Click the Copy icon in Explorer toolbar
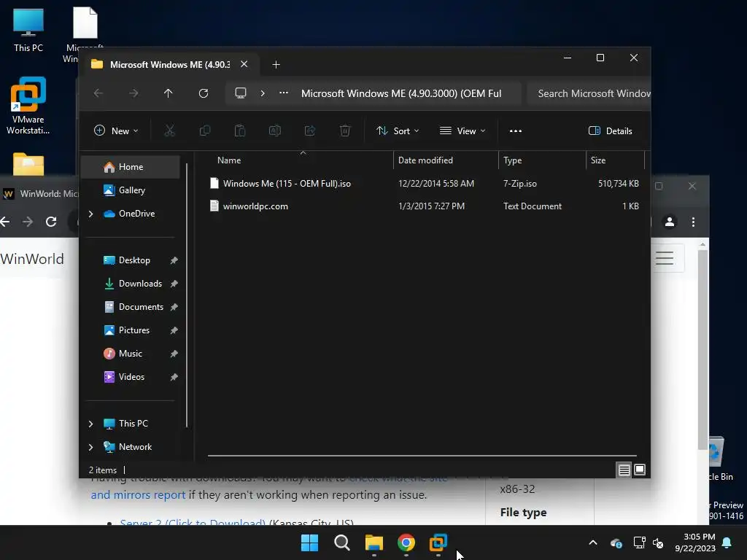 pos(205,131)
